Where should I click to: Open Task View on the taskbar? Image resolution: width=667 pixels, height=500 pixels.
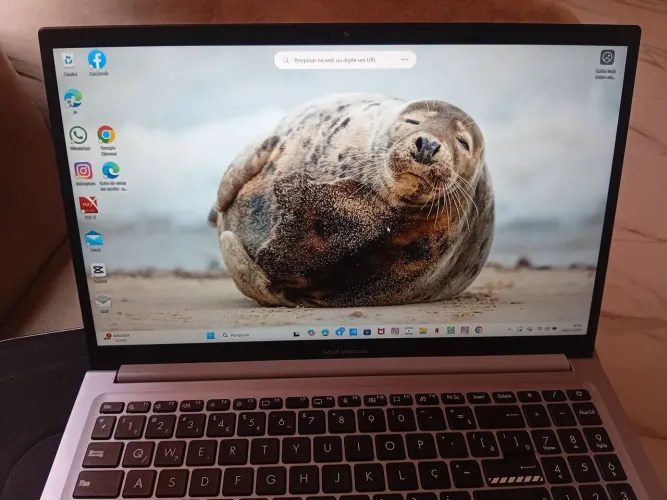point(296,334)
